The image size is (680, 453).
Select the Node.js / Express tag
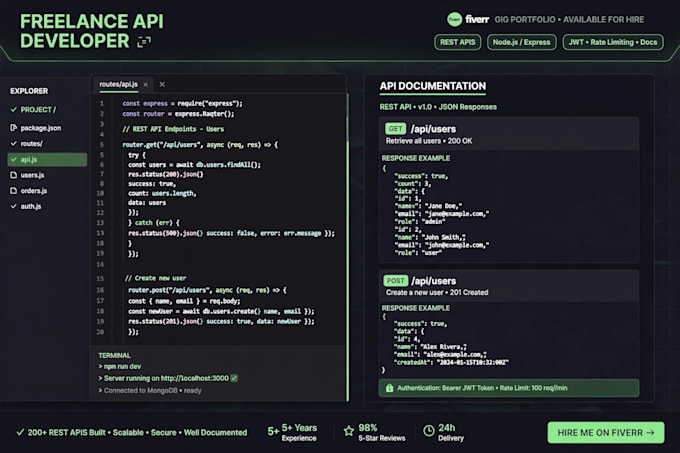tap(521, 42)
